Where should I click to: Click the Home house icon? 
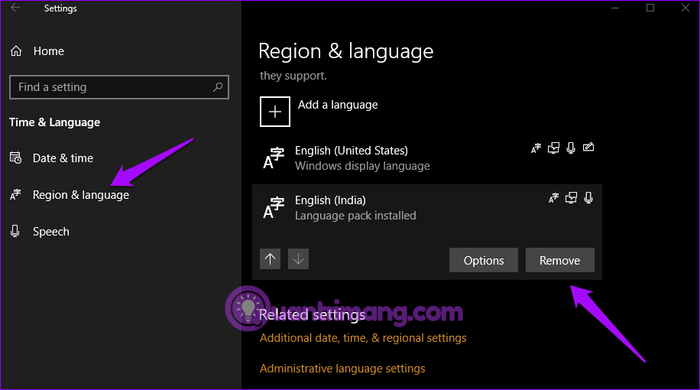point(16,51)
